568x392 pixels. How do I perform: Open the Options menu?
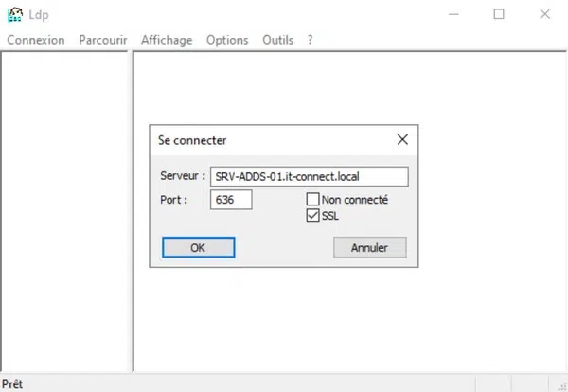[x=227, y=40]
